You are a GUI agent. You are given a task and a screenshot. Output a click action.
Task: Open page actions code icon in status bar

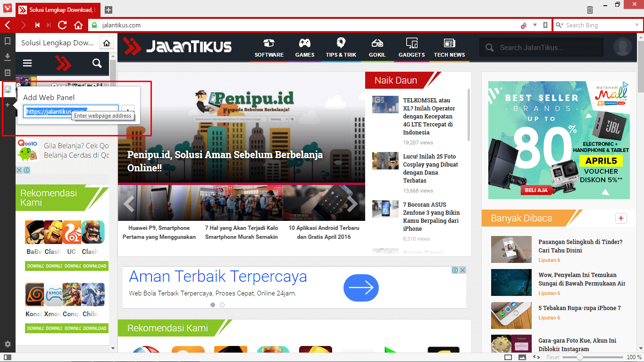[x=536, y=357]
